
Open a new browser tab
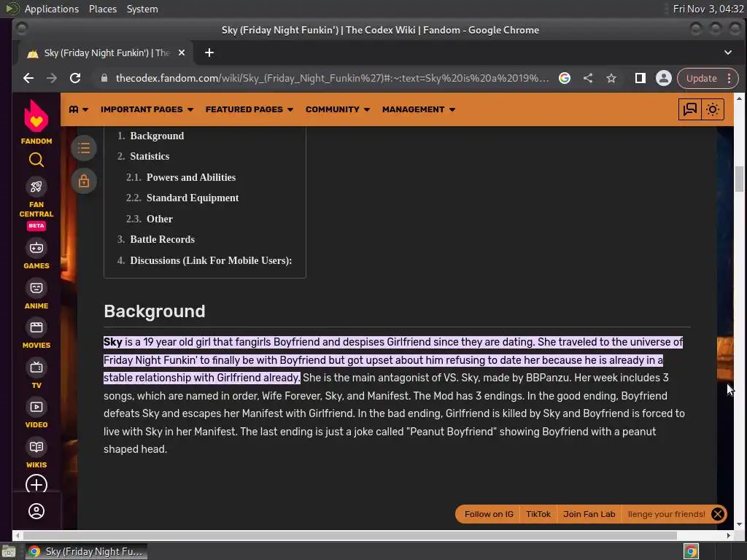pos(209,52)
